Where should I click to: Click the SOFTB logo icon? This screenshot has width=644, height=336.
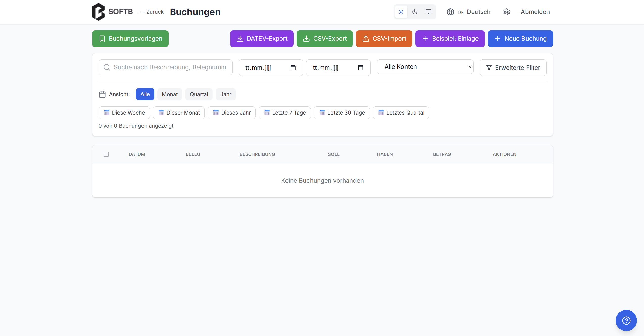(98, 12)
